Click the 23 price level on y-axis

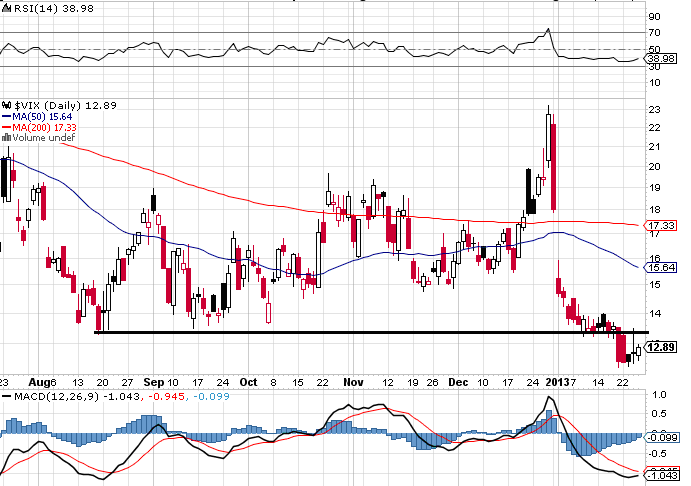tap(654, 109)
